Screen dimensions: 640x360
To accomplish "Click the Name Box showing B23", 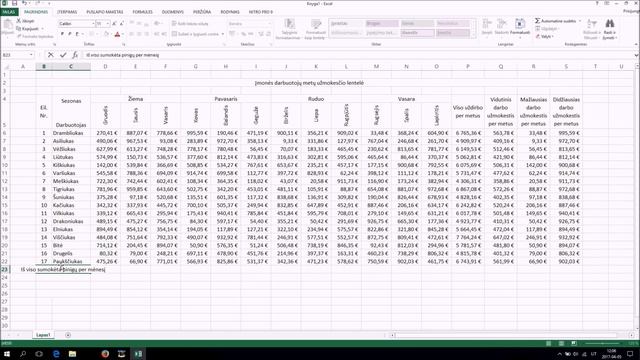I will pos(15,55).
